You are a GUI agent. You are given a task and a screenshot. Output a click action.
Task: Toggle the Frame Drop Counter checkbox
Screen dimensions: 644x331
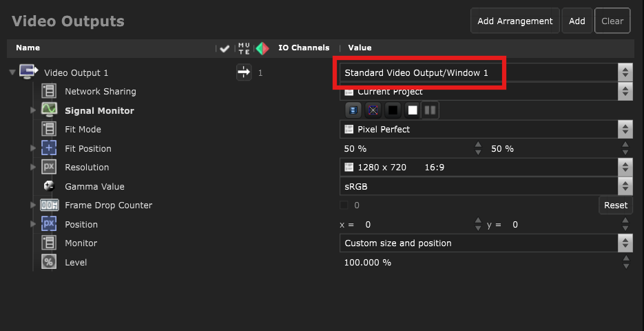[344, 205]
